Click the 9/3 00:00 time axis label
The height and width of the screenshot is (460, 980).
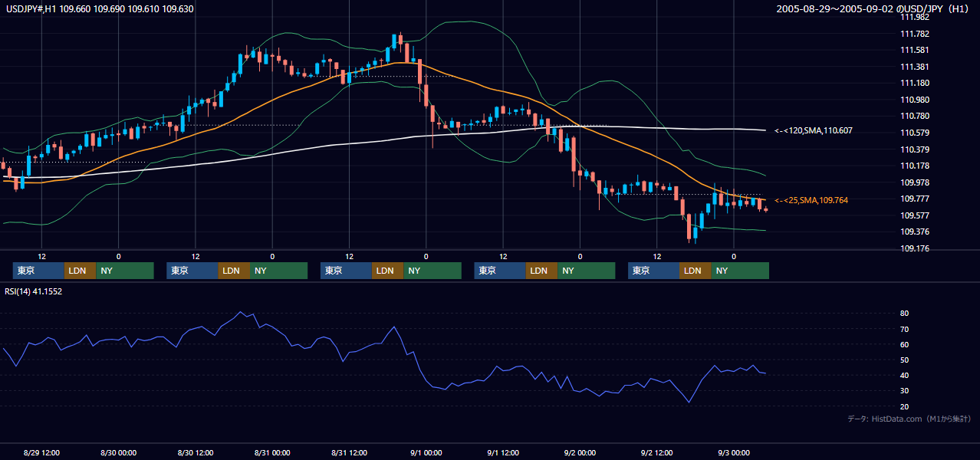[734, 452]
